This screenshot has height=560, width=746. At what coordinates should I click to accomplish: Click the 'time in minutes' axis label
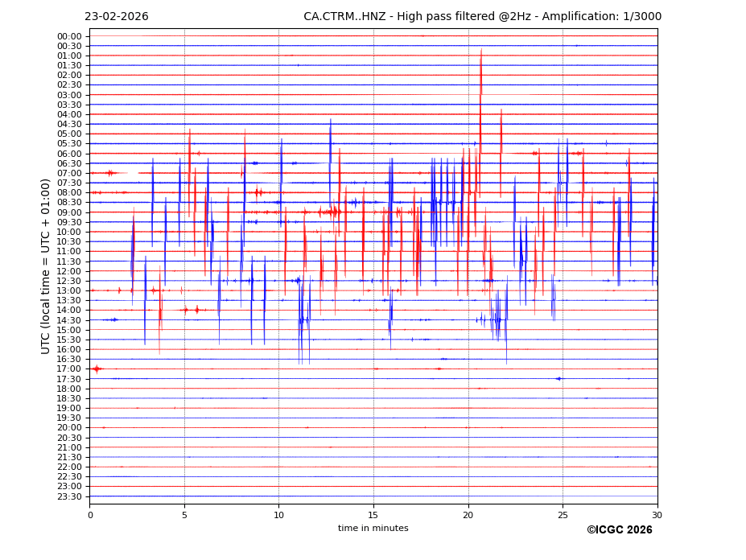tap(373, 528)
